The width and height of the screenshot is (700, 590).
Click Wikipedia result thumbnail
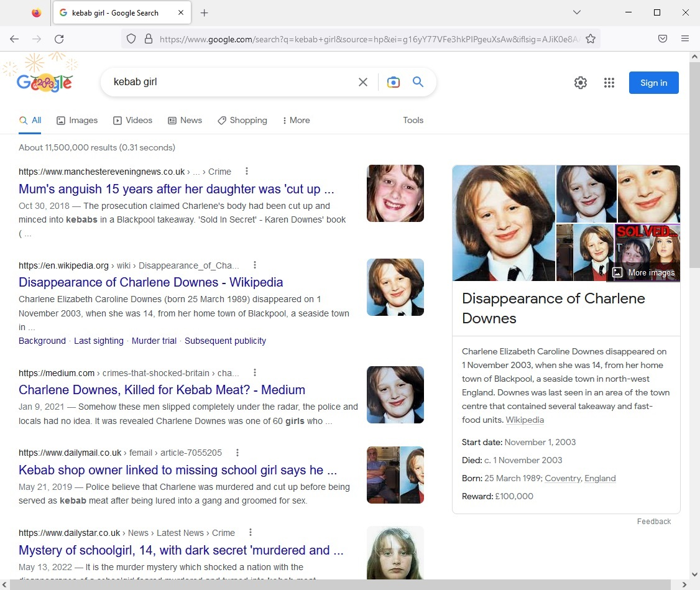coord(395,287)
